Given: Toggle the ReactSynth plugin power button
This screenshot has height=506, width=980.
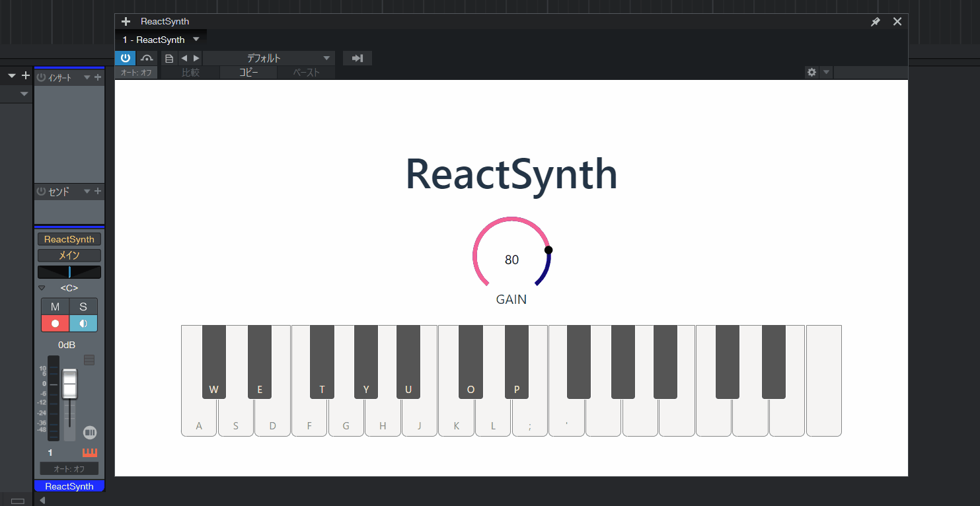Looking at the screenshot, I should tap(125, 58).
